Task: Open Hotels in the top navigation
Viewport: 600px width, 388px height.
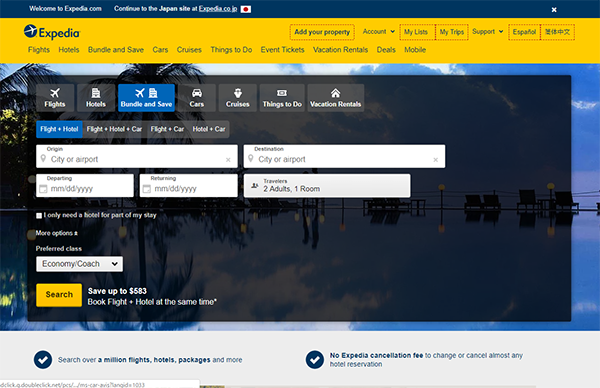Action: click(69, 50)
